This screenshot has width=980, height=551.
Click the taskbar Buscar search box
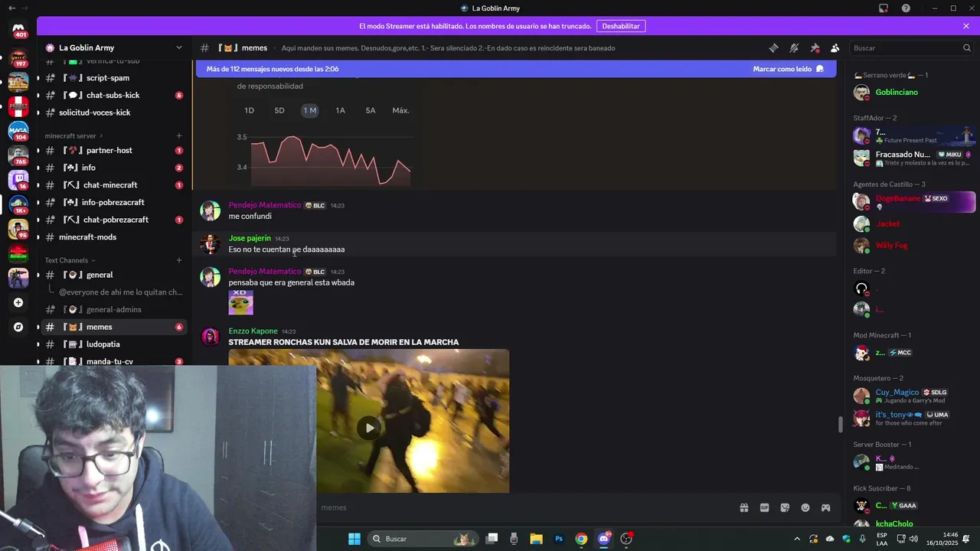[x=423, y=539]
